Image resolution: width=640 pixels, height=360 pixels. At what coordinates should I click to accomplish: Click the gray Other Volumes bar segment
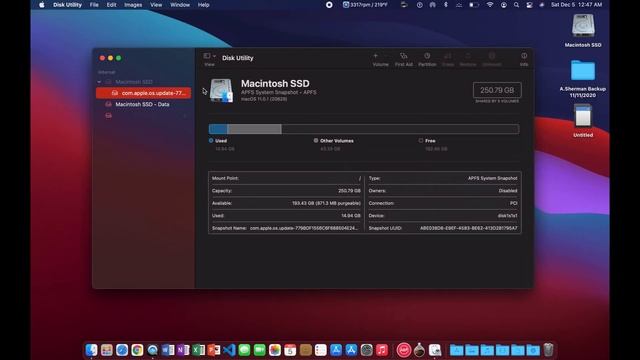click(254, 129)
